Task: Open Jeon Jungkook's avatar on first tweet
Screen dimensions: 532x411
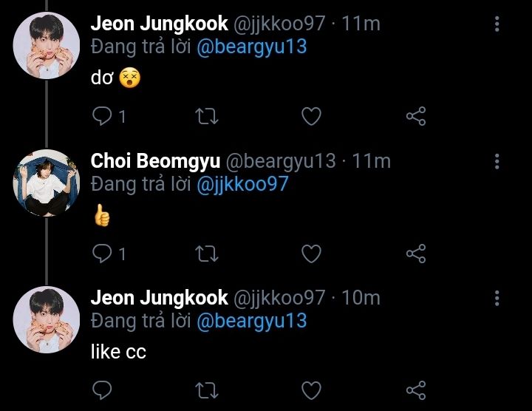Action: click(47, 46)
